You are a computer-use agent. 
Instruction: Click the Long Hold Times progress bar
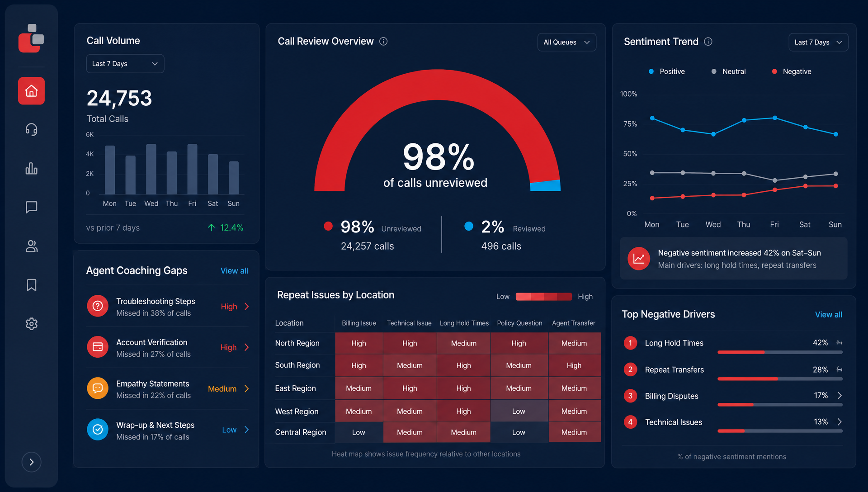pyautogui.click(x=780, y=352)
